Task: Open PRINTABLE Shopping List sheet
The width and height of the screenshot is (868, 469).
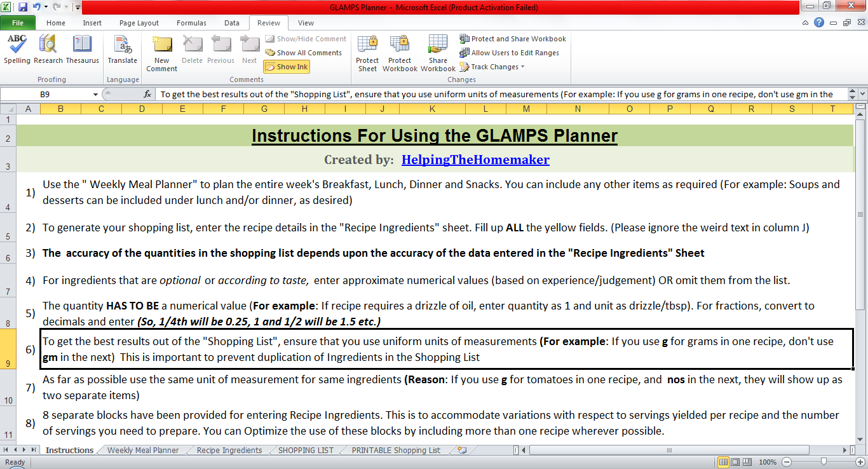Action: (396, 450)
